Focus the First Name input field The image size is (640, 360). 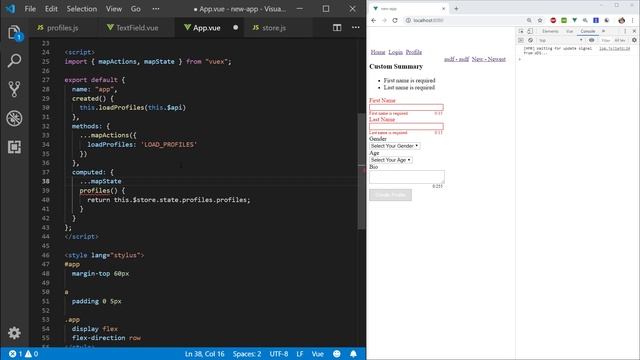(406, 107)
